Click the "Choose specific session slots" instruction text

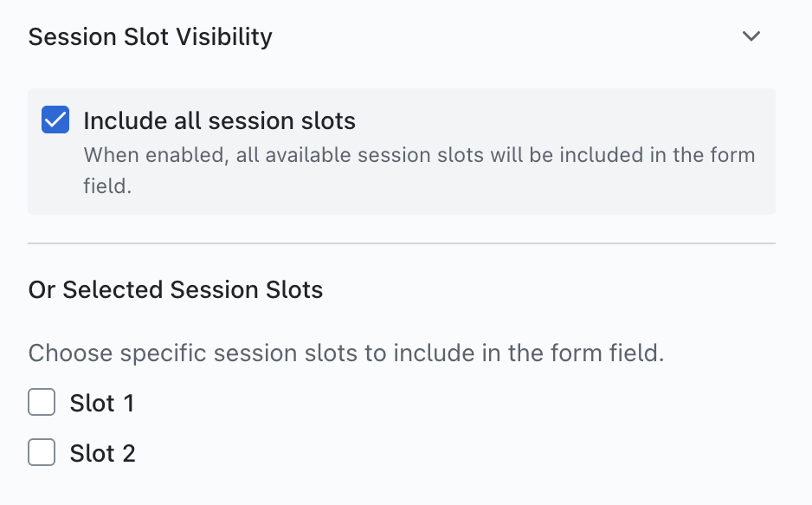tap(346, 353)
